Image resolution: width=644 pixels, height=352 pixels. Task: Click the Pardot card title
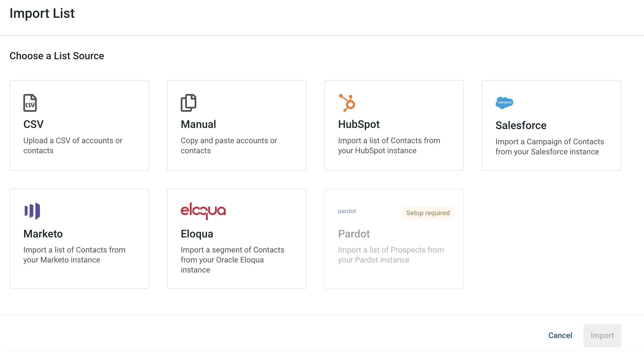(354, 234)
